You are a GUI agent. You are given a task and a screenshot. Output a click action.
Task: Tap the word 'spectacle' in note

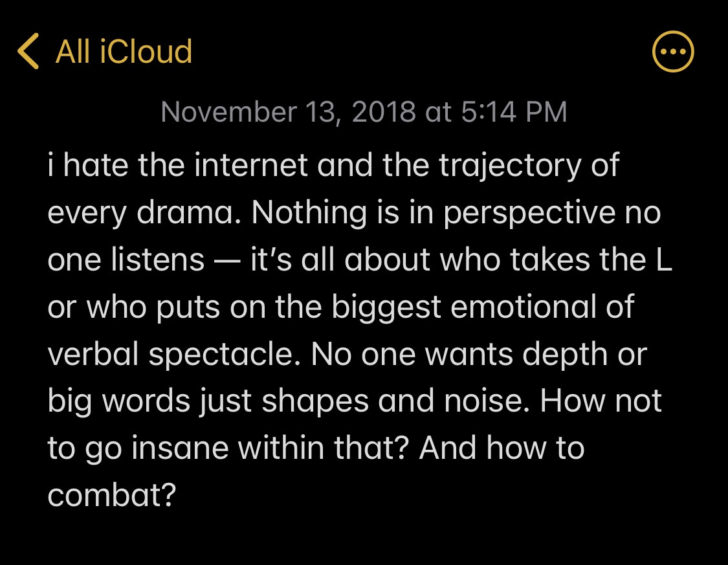(x=221, y=355)
